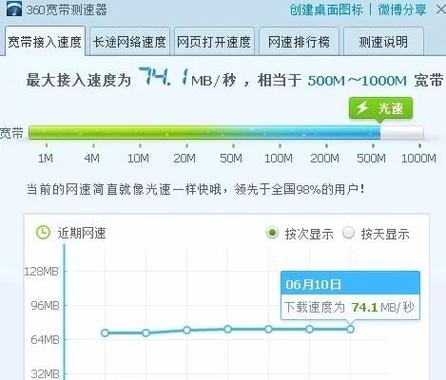Click the 06月10日 tooltip header
This screenshot has height=380, width=446.
(350, 284)
